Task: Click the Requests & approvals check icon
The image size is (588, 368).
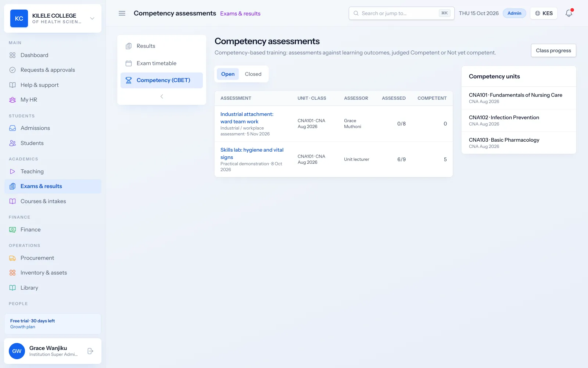Action: [12, 70]
